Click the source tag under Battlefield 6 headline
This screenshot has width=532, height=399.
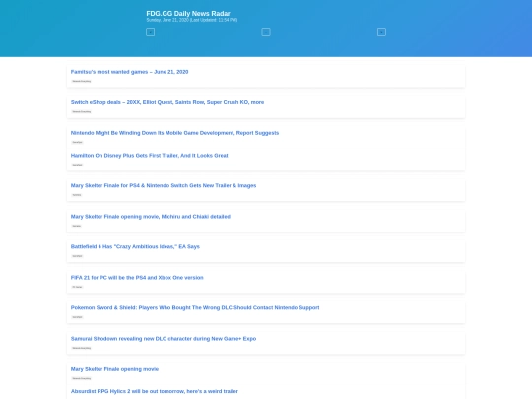coord(78,256)
